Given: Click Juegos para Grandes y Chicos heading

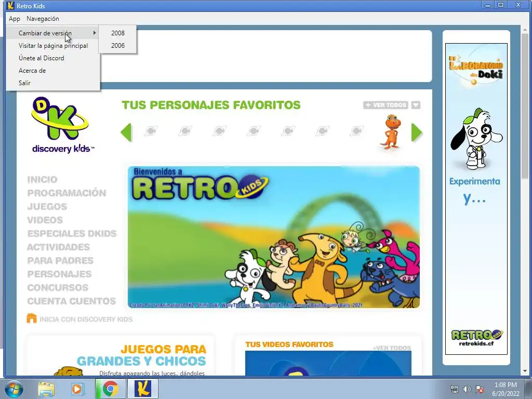Looking at the screenshot, I should coord(141,355).
